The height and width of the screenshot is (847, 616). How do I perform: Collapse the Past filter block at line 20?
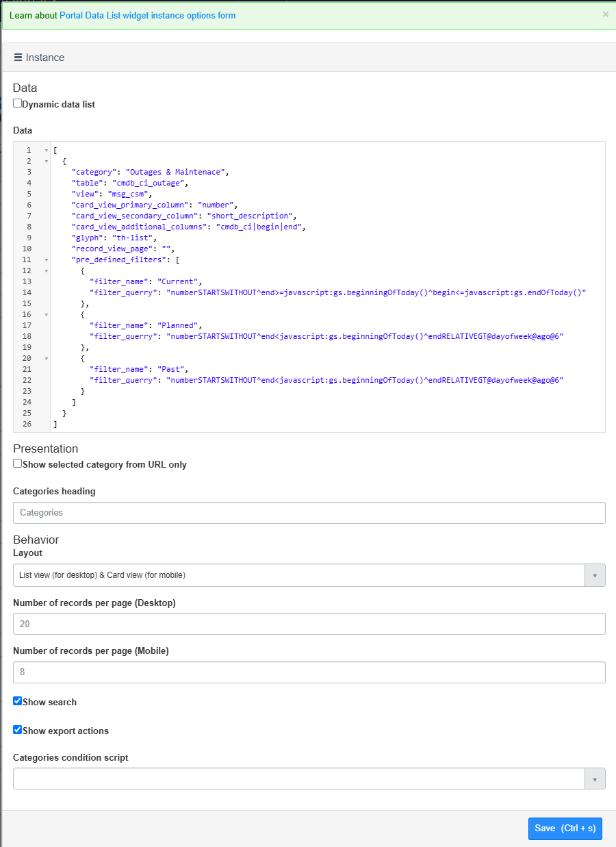[45, 358]
